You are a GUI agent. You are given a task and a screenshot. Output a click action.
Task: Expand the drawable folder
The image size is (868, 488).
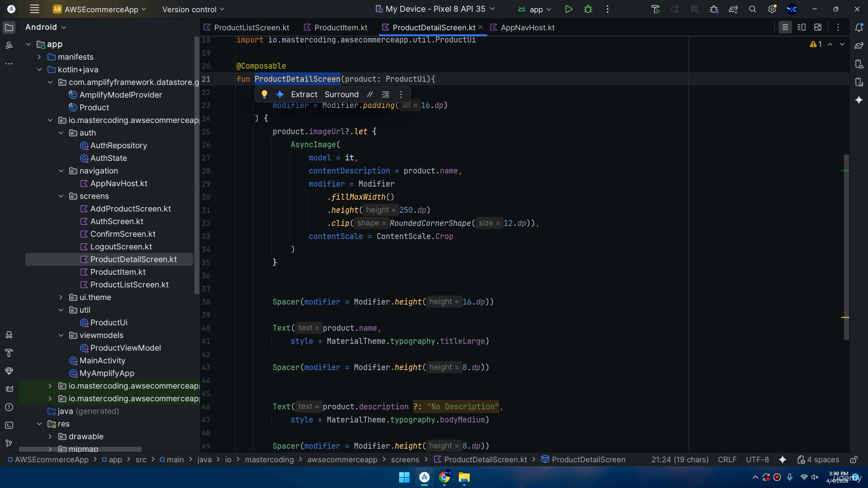pos(50,436)
